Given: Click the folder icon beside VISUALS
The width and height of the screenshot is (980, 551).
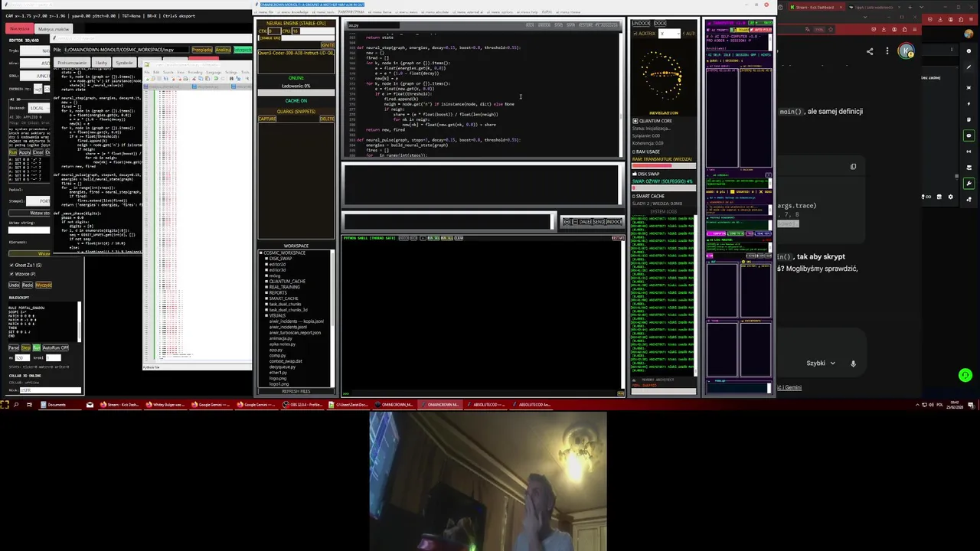Looking at the screenshot, I should [x=266, y=315].
